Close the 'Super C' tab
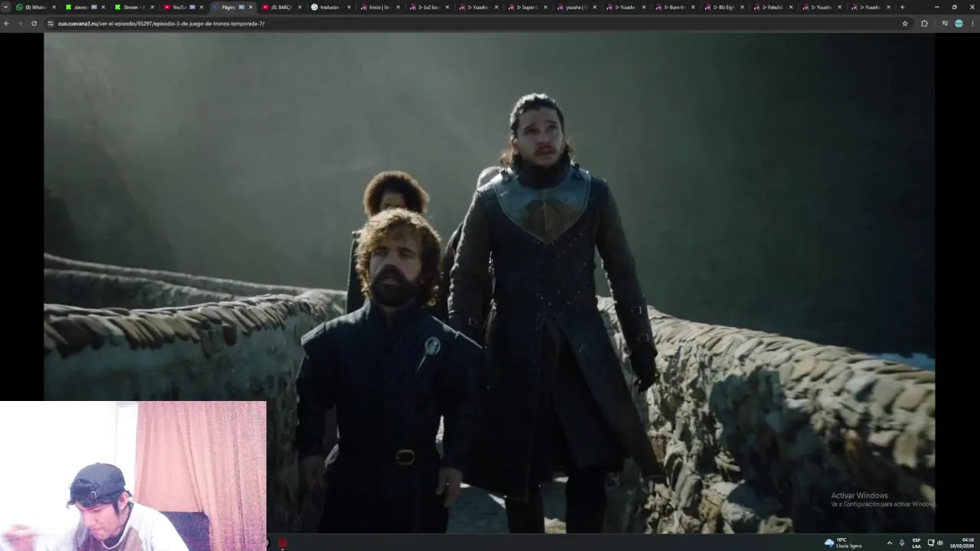The image size is (980, 551). point(545,7)
